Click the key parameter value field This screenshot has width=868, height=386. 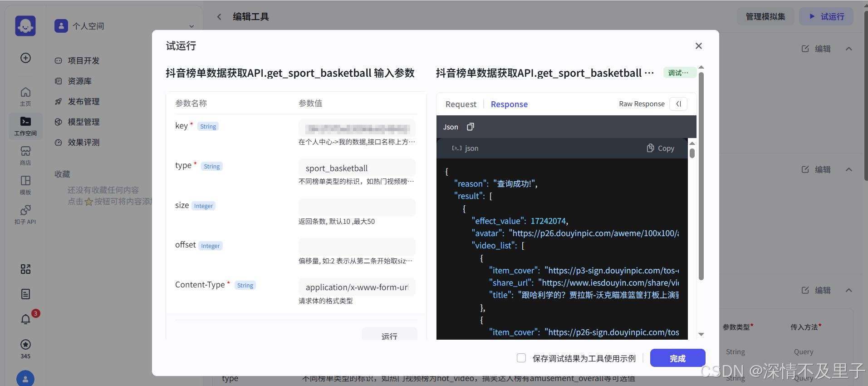(x=357, y=128)
